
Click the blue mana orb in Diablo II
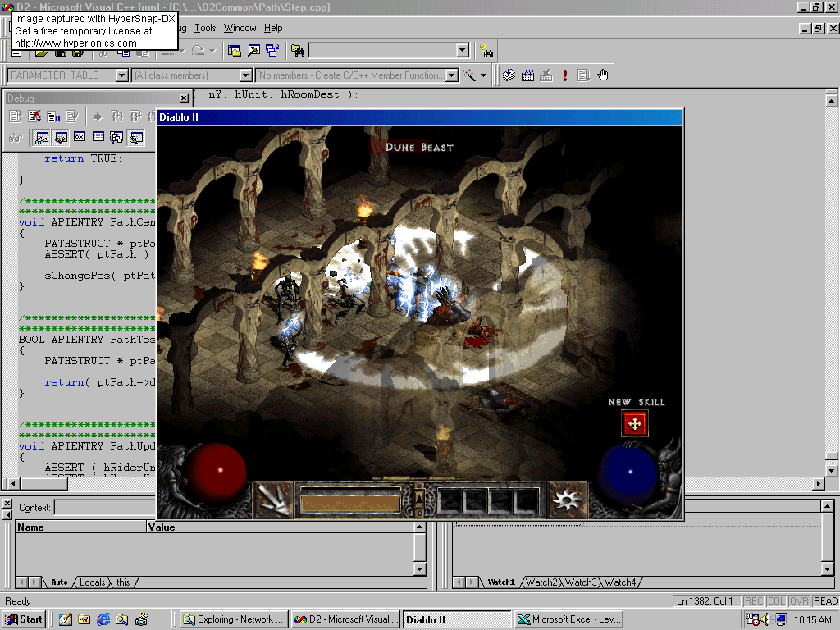pos(628,474)
